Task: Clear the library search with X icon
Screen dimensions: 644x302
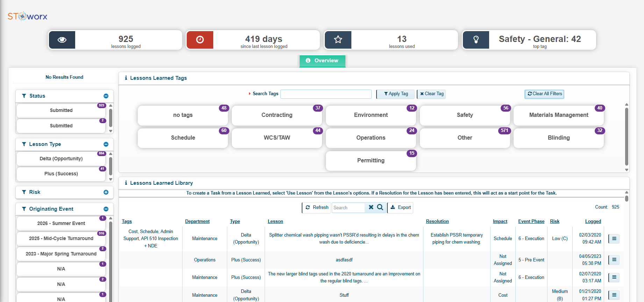Action: pyautogui.click(x=371, y=208)
